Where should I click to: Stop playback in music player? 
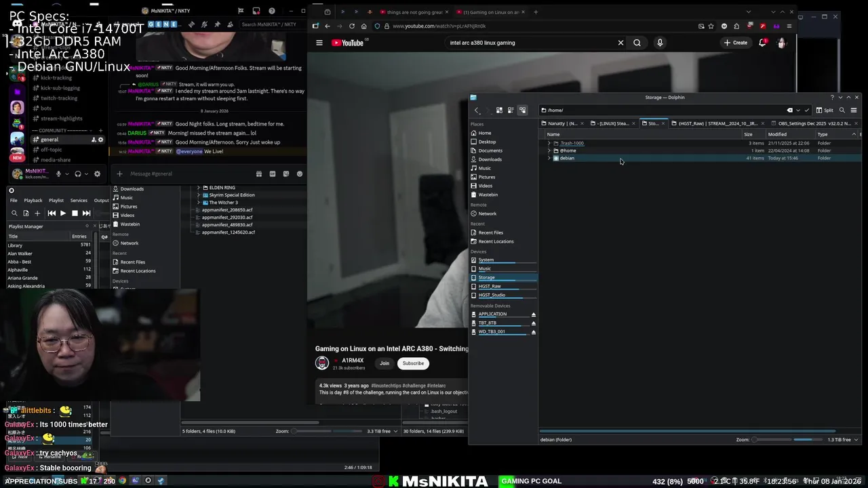[x=75, y=213]
